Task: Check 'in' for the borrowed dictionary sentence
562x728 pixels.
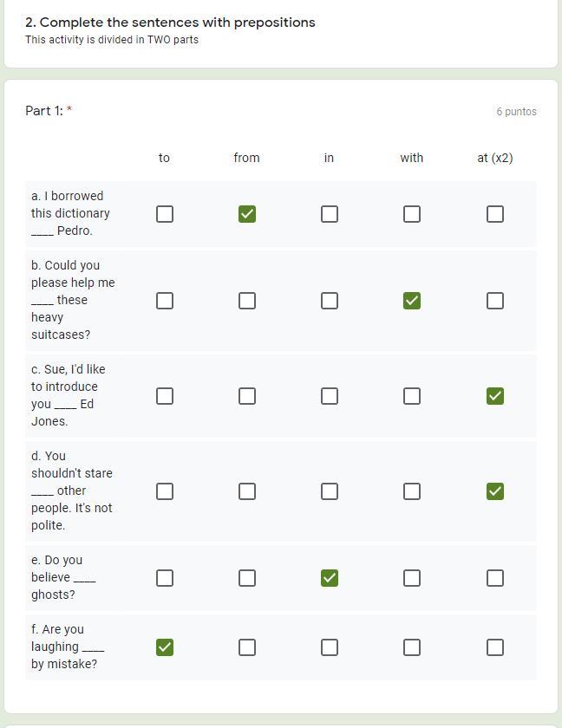Action: [x=330, y=214]
